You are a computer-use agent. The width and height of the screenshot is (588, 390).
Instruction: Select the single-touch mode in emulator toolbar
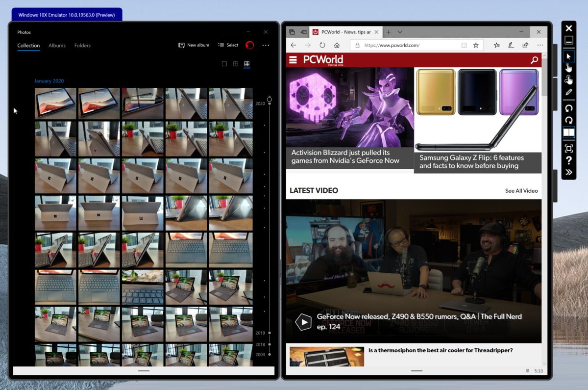click(x=568, y=68)
